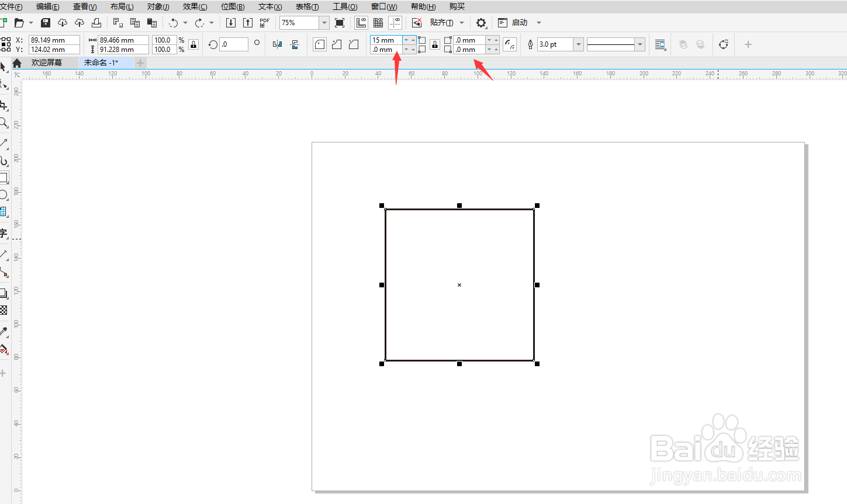The image size is (847, 504).
Task: Select the Ellipse tool in the toolbox
Action: tap(4, 195)
